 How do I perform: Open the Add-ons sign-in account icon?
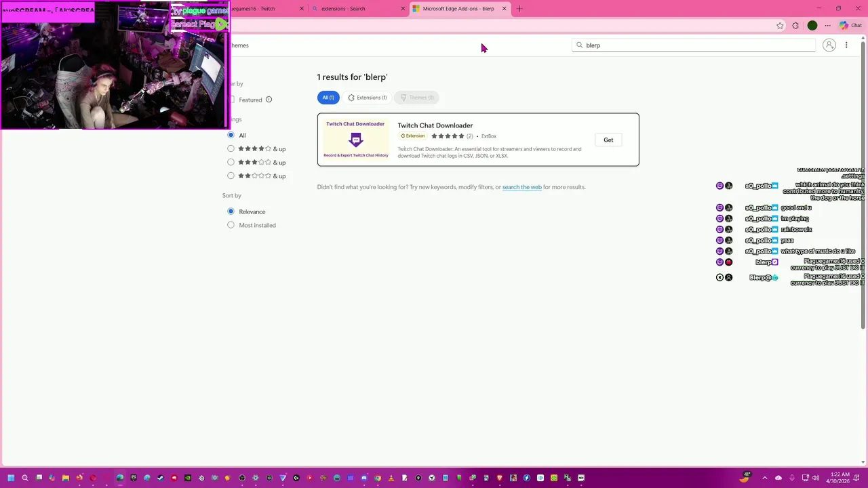(x=829, y=45)
